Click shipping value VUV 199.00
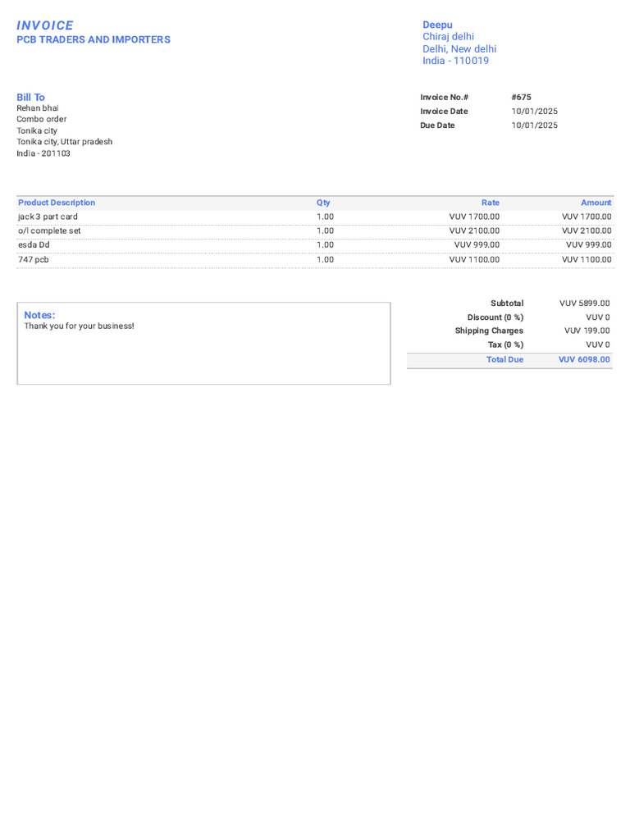 [587, 331]
